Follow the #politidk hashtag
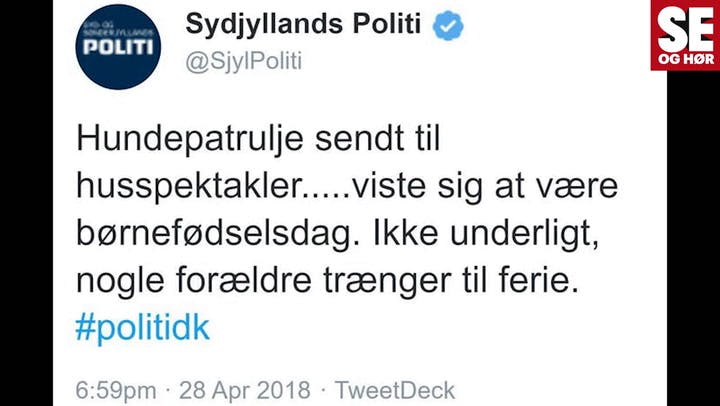This screenshot has width=720, height=406. click(143, 329)
